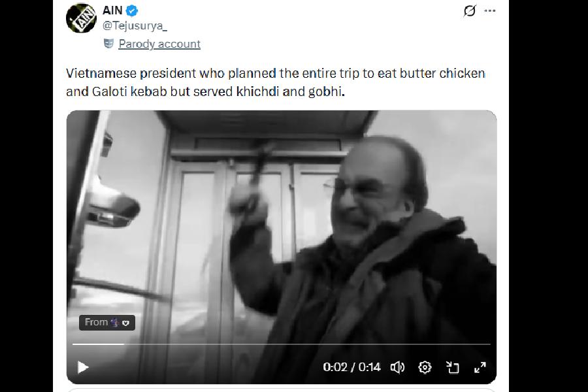Click the tweet text about butter chicken
Screen dimensions: 588x392
(x=276, y=82)
